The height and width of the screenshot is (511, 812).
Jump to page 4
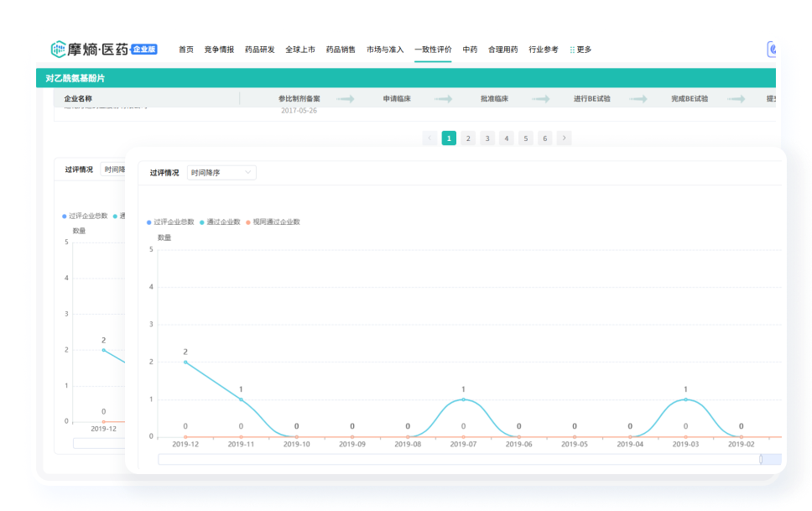point(507,138)
